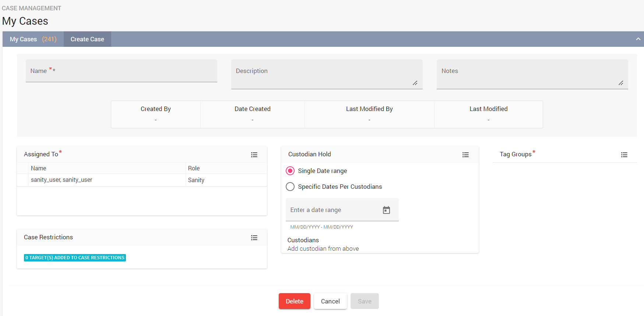Click the Custodians heading
644x316 pixels.
coord(303,240)
